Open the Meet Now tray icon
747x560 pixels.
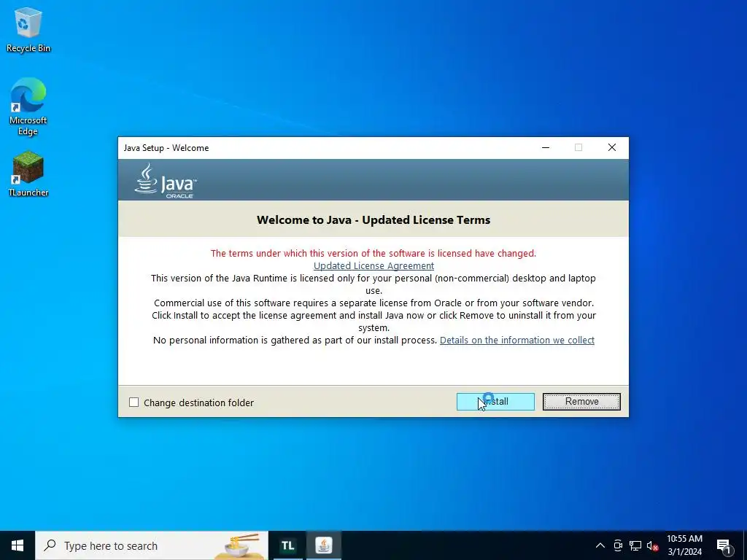pyautogui.click(x=618, y=545)
